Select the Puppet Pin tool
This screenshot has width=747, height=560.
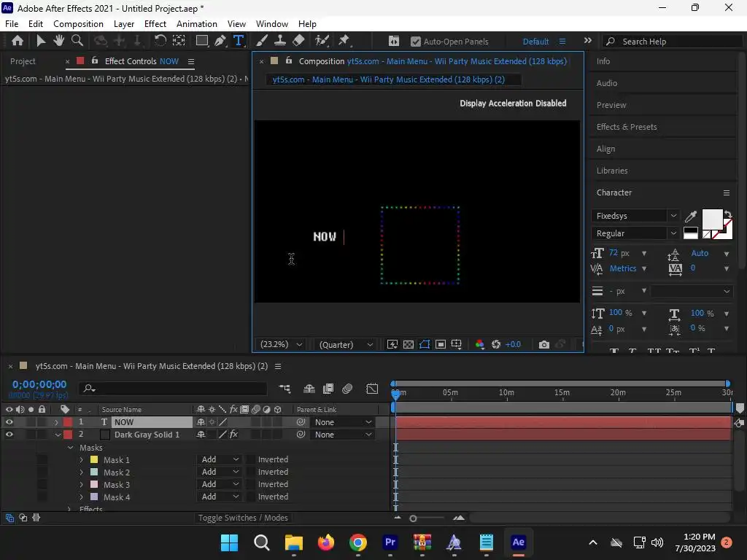(344, 41)
